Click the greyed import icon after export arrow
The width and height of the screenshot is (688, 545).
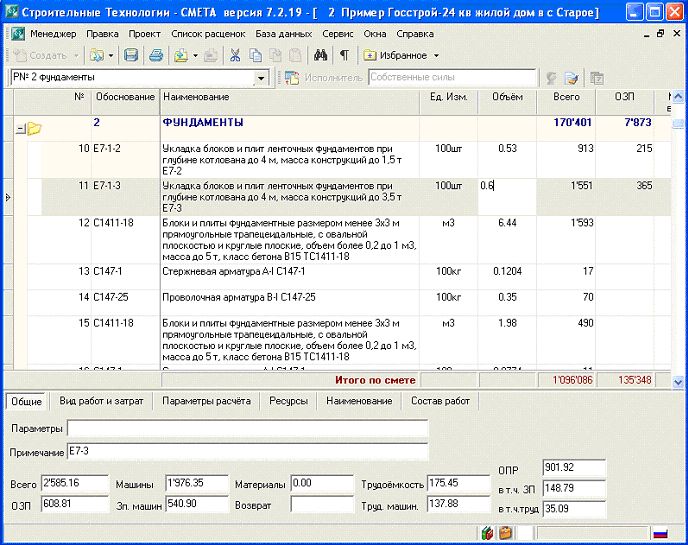pyautogui.click(x=211, y=55)
